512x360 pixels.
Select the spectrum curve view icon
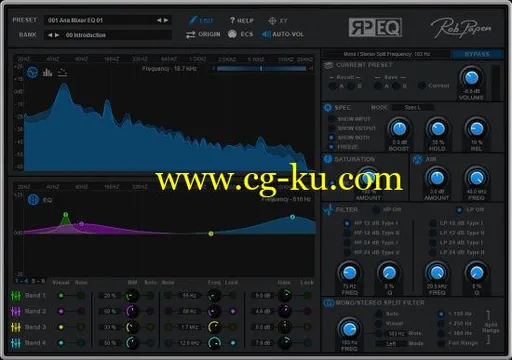pyautogui.click(x=32, y=72)
